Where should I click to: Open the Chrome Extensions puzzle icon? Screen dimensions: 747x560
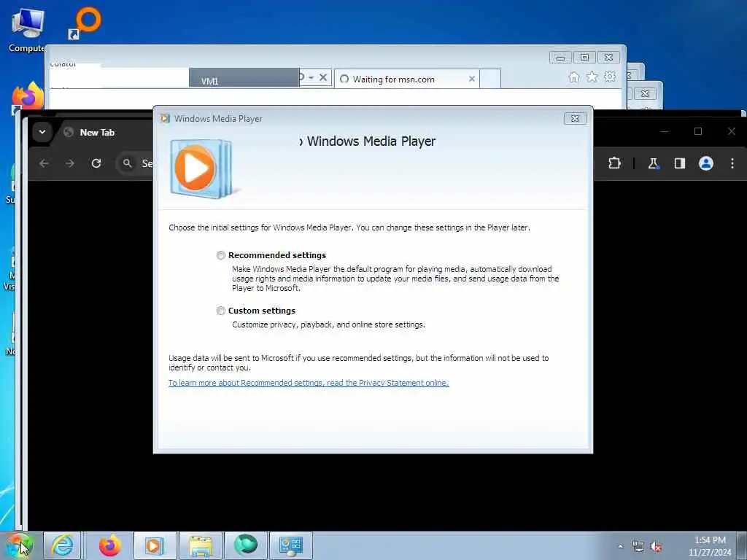click(x=614, y=163)
